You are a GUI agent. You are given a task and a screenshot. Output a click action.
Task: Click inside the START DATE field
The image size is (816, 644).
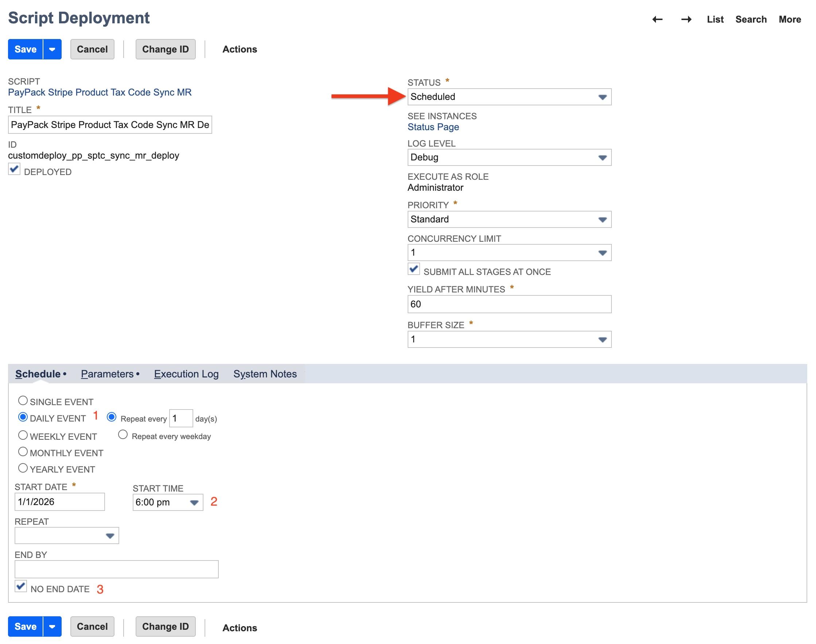[59, 501]
